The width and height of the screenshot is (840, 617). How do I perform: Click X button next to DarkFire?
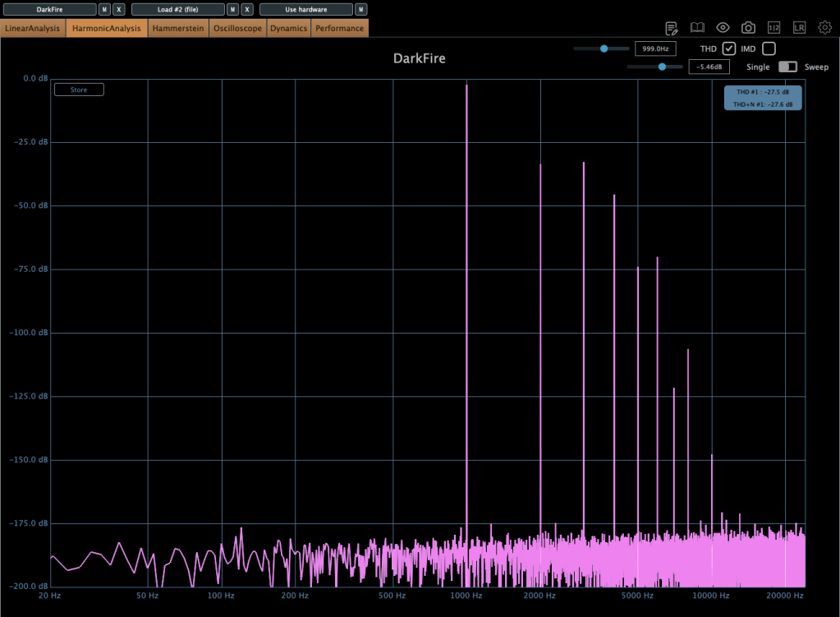pyautogui.click(x=119, y=9)
